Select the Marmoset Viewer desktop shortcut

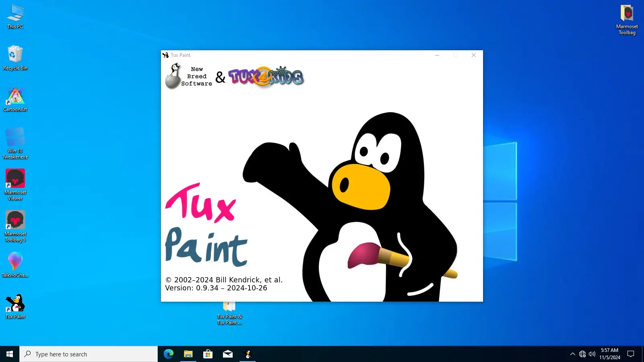(15, 185)
